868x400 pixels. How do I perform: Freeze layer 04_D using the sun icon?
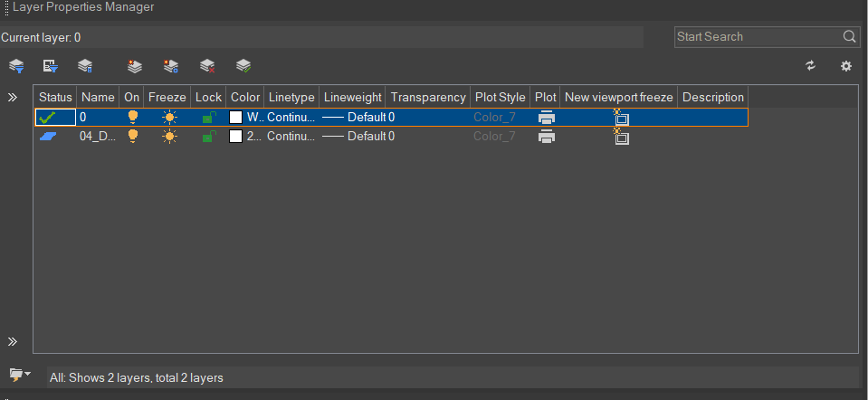pyautogui.click(x=170, y=136)
